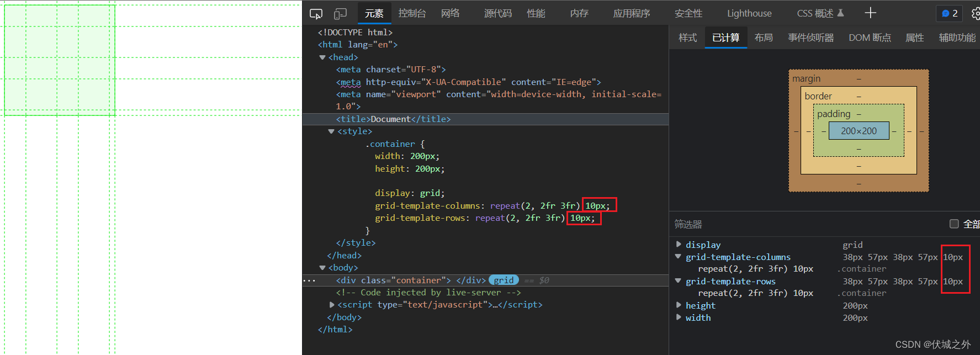Click the grid-template-rows declaration in style
The image size is (980, 355).
pos(485,218)
